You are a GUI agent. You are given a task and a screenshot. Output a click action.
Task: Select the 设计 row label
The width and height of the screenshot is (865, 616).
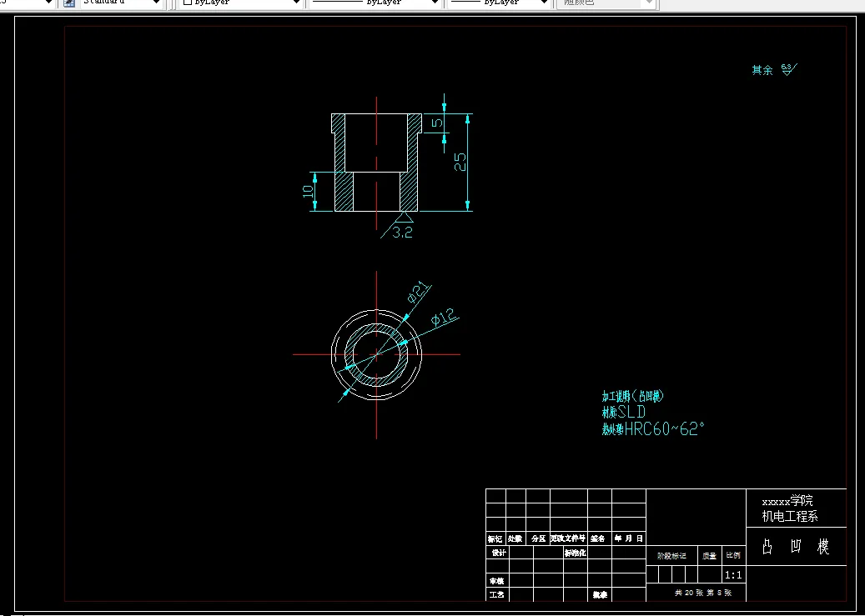pos(500,553)
